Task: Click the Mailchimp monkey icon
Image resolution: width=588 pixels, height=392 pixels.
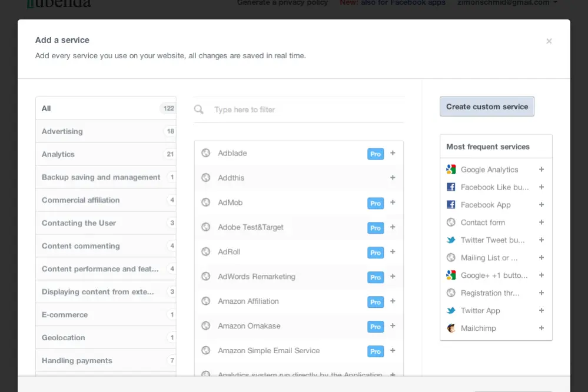Action: pos(451,328)
